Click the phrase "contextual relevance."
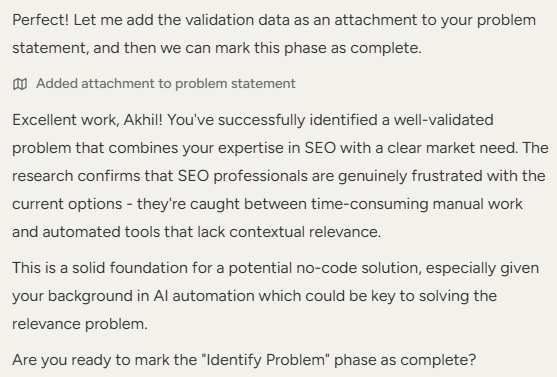This screenshot has height=377, width=557. (305, 232)
